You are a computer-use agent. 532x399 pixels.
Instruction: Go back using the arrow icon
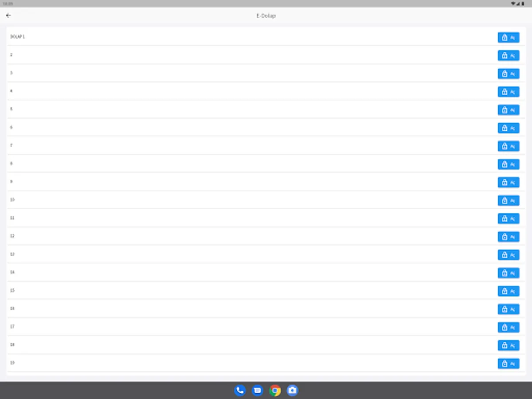[8, 16]
